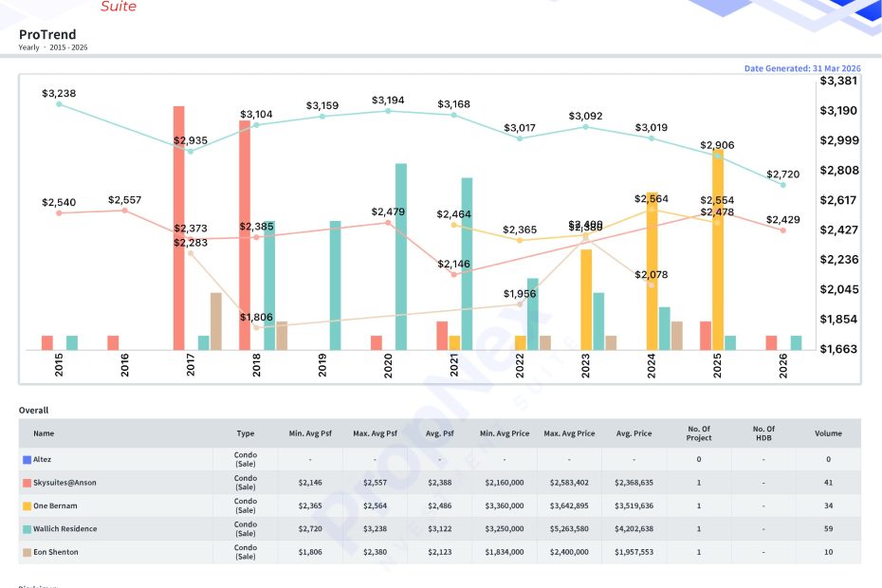The width and height of the screenshot is (882, 588).
Task: Select the teal bar for 2019
Action: coord(335,285)
